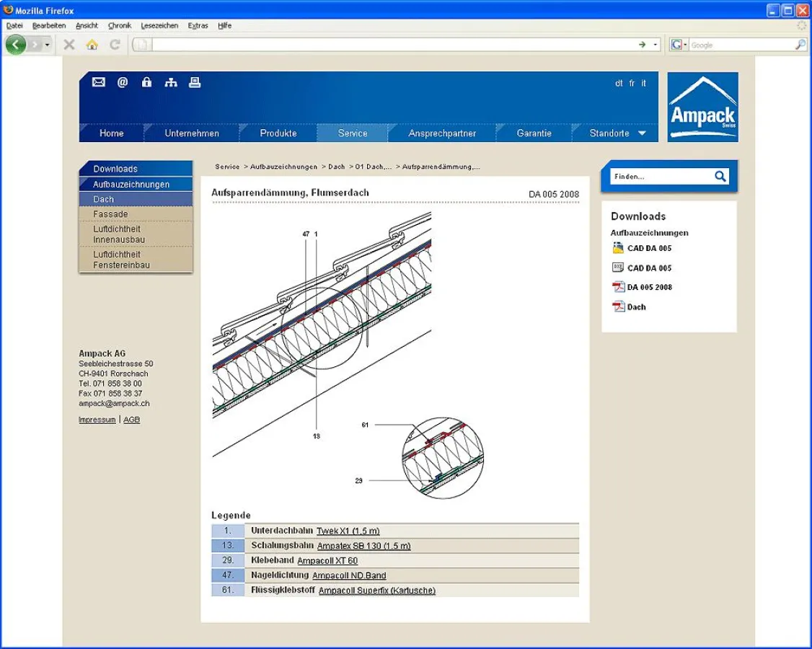
Task: Click the @ contact icon in the header
Action: click(x=123, y=82)
